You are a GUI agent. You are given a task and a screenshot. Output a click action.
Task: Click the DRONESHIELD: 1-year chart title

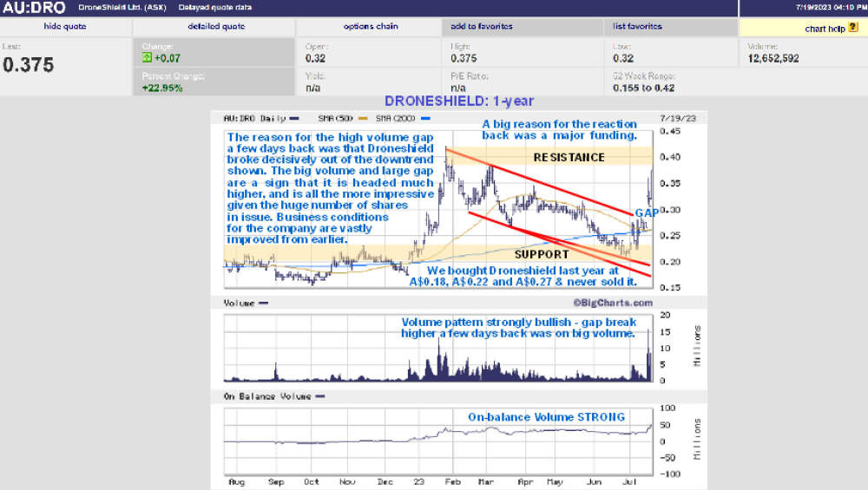(459, 101)
